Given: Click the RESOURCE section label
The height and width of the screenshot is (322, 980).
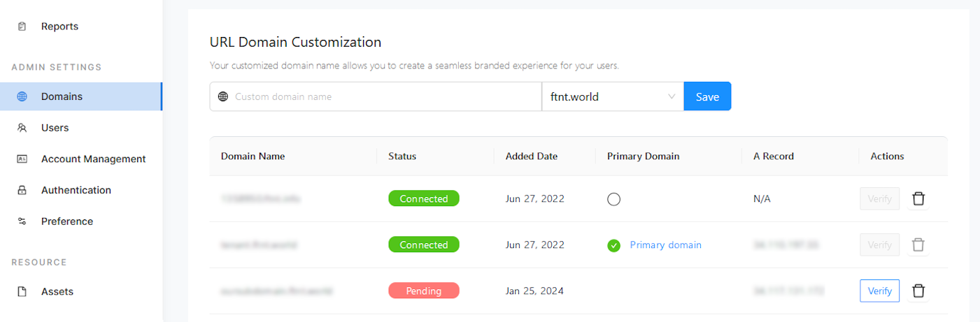Looking at the screenshot, I should click(39, 263).
